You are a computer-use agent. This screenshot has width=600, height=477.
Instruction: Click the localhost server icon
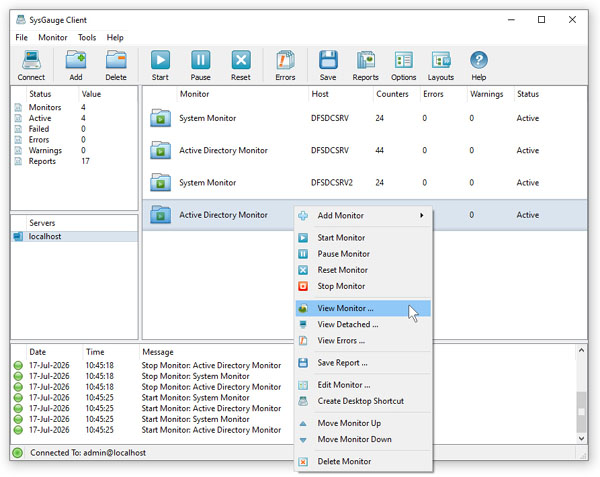(18, 236)
